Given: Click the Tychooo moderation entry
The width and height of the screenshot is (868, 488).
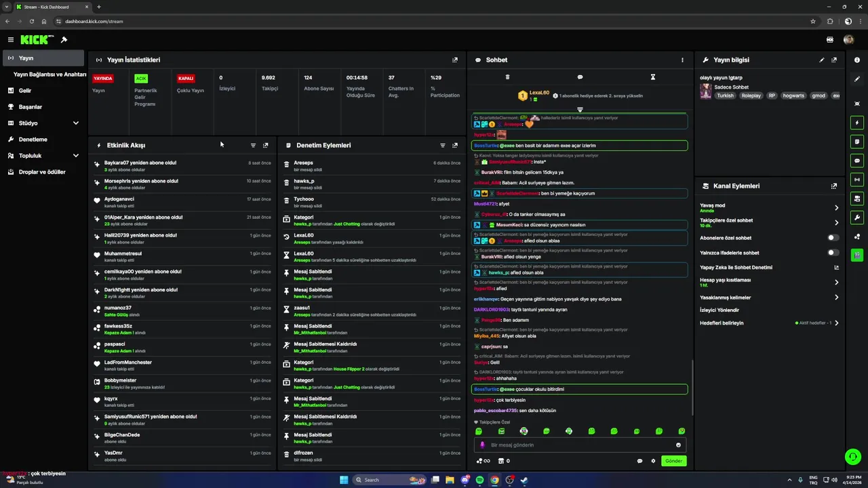Looking at the screenshot, I should pos(372,202).
